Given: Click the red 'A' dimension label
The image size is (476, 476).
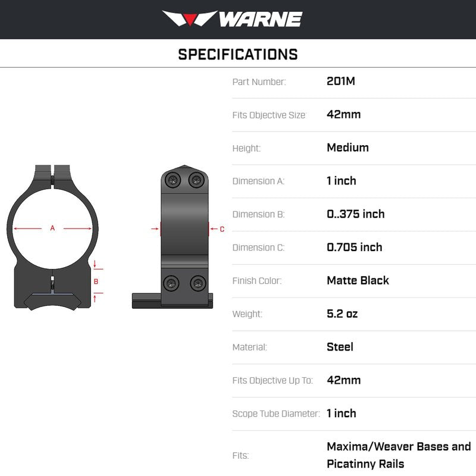Looking at the screenshot, I should [52, 228].
